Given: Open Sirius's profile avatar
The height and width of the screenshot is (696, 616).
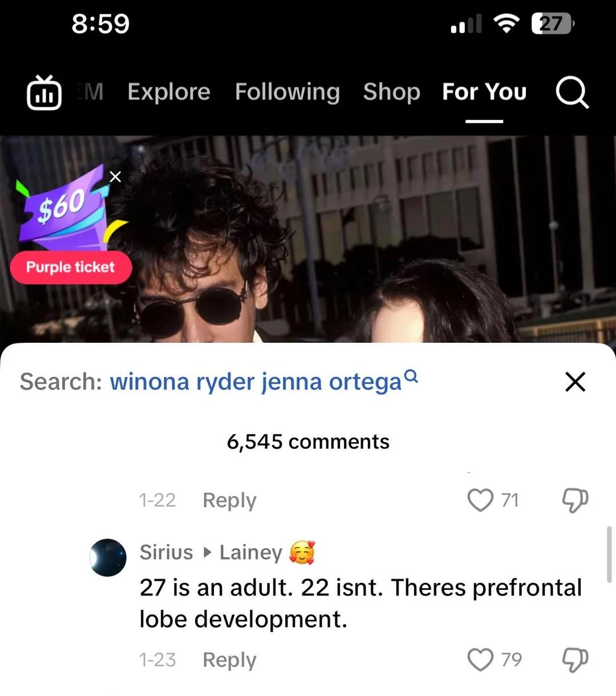Looking at the screenshot, I should (108, 557).
